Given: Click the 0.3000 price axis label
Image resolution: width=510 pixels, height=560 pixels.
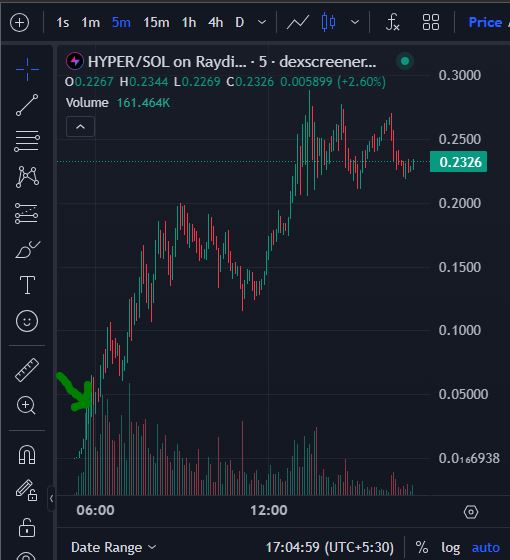Looking at the screenshot, I should pos(460,75).
